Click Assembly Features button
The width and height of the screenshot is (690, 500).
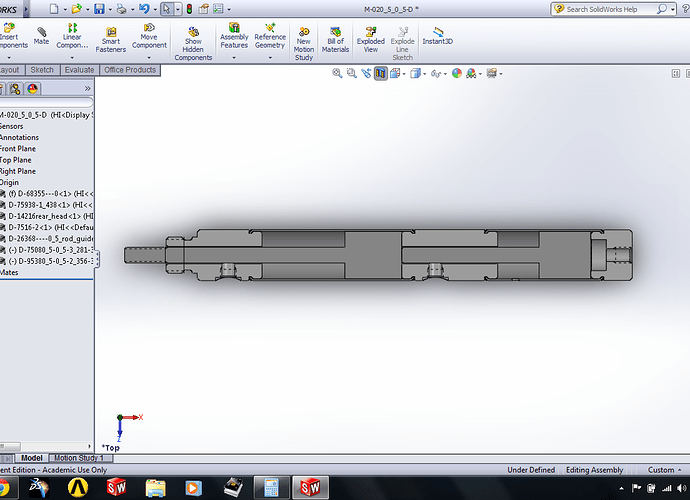[234, 36]
